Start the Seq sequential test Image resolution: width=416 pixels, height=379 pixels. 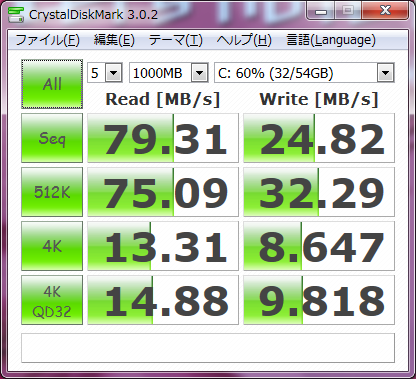click(x=52, y=138)
